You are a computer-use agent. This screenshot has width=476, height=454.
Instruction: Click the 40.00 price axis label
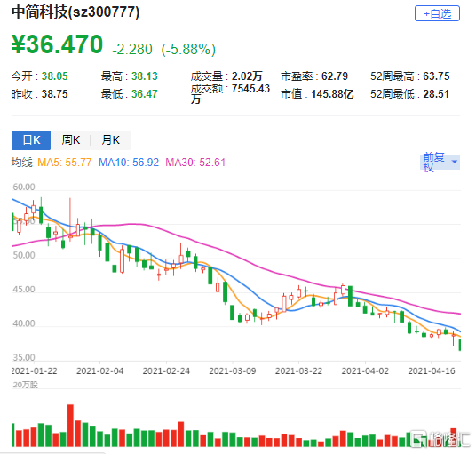24,323
